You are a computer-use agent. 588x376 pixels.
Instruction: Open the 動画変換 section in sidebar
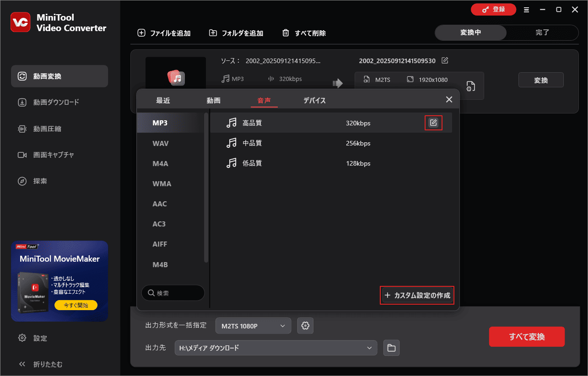point(59,76)
